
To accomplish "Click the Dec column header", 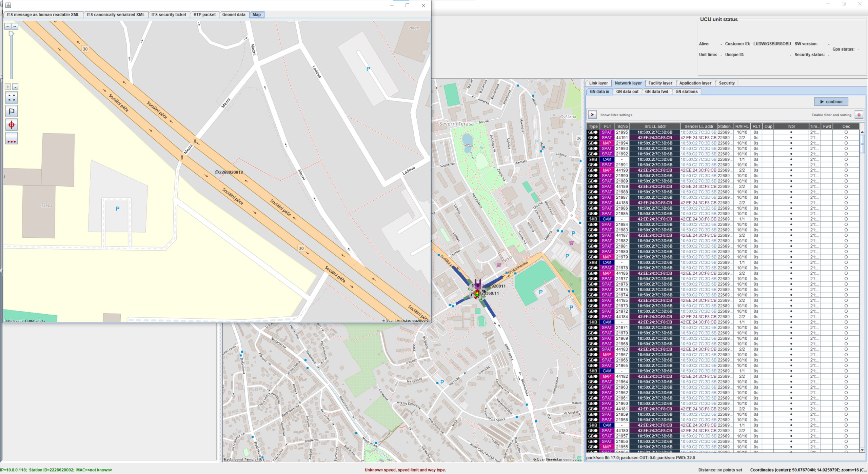I will [x=846, y=126].
